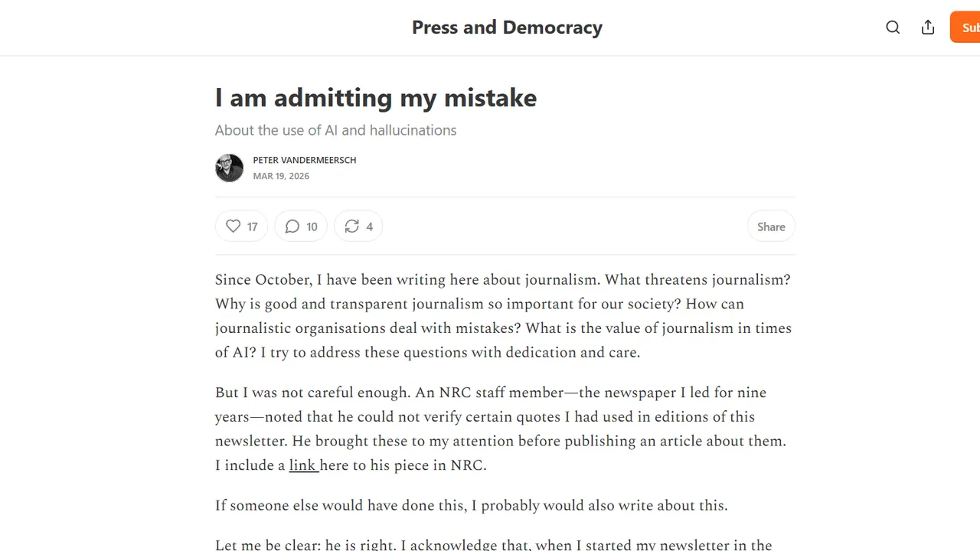The image size is (980, 551).
Task: Click the comment count number 10
Action: (312, 227)
